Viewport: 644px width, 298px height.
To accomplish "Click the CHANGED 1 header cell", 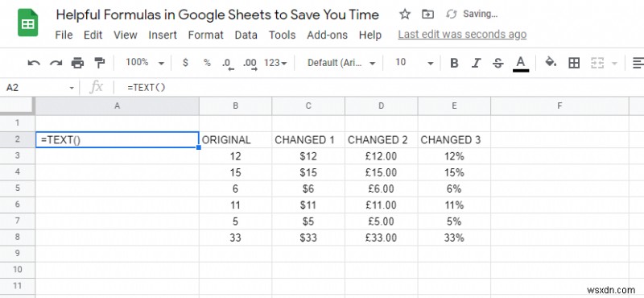I will (x=308, y=140).
